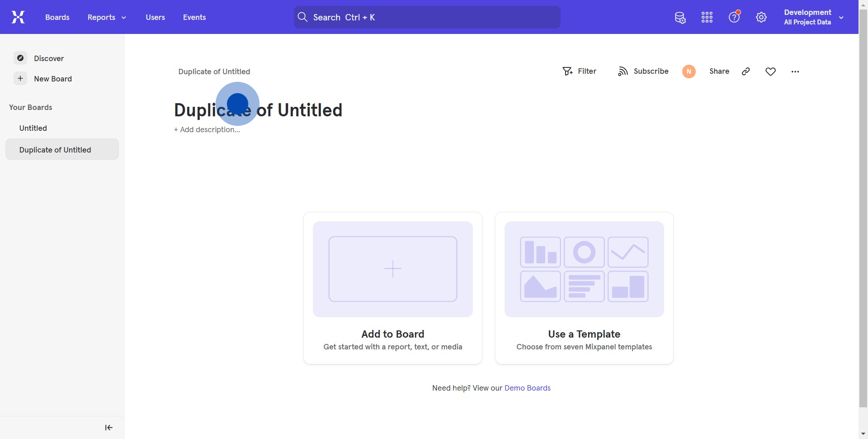Screen dimensions: 868x439
Task: Favorite the board with heart icon
Action: 771,72
